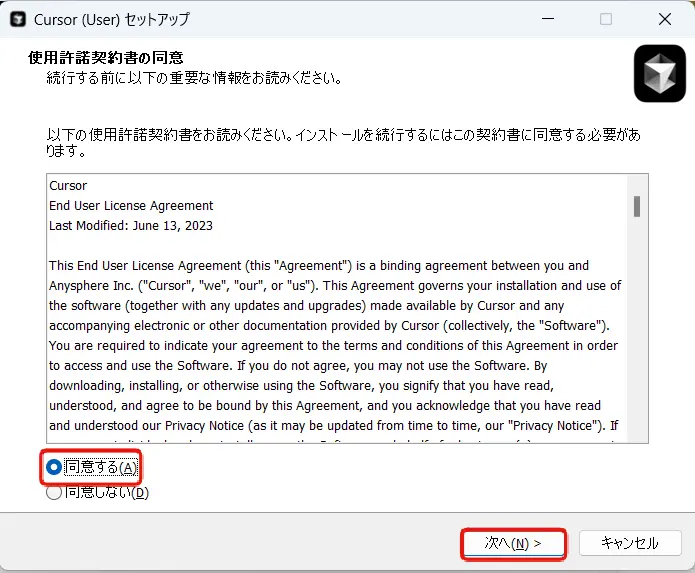Image resolution: width=695 pixels, height=573 pixels.
Task: Close the Cursor setup window
Action: coord(665,19)
